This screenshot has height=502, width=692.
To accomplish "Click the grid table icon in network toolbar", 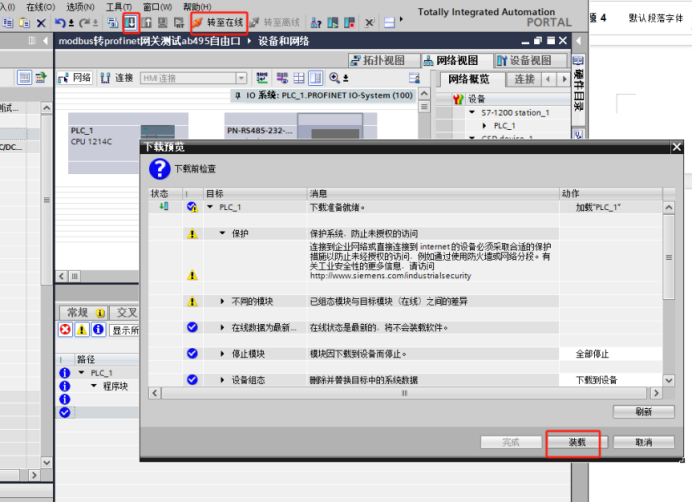I will (299, 78).
